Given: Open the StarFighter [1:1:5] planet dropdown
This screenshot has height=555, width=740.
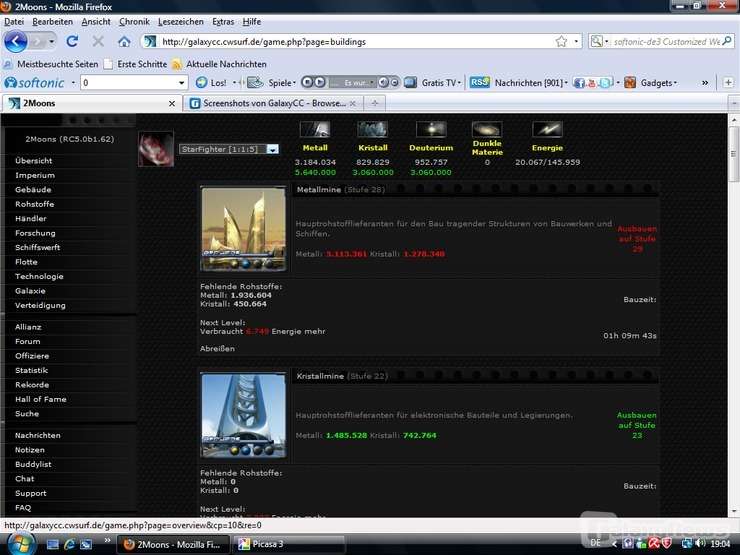Looking at the screenshot, I should pos(229,149).
